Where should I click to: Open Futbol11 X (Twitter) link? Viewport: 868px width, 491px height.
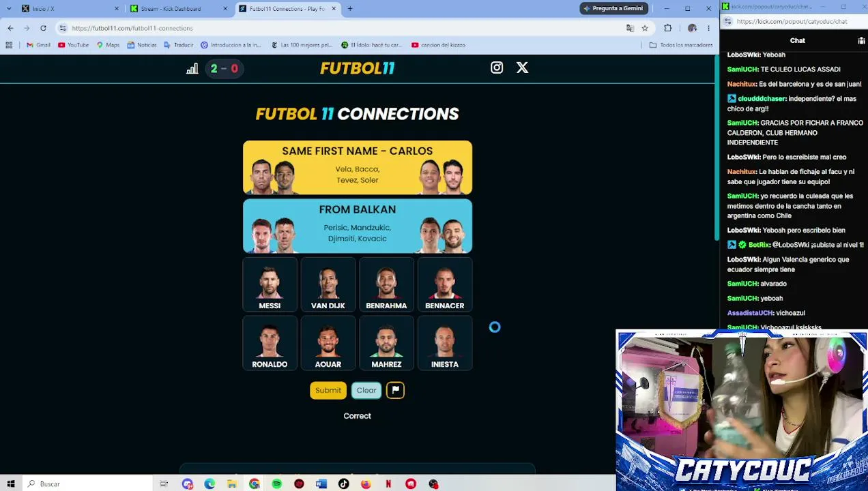[522, 68]
